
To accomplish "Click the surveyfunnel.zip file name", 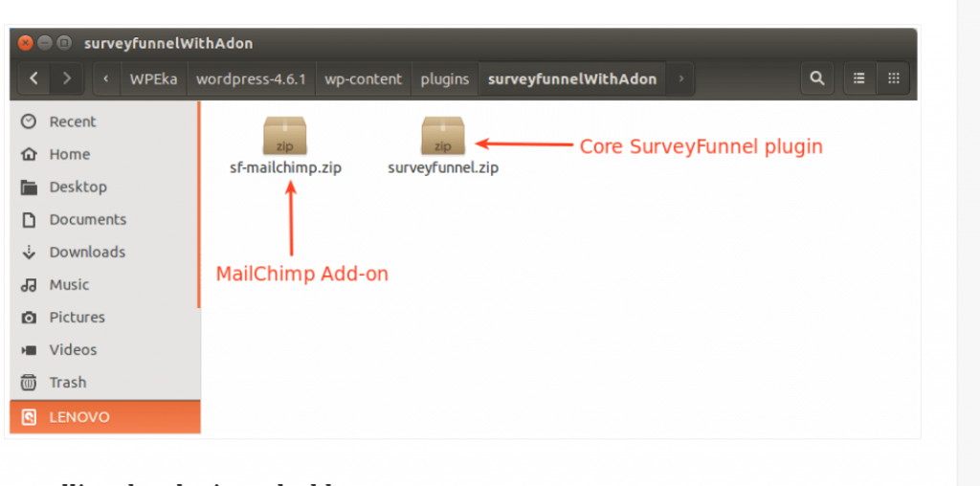I will click(443, 168).
